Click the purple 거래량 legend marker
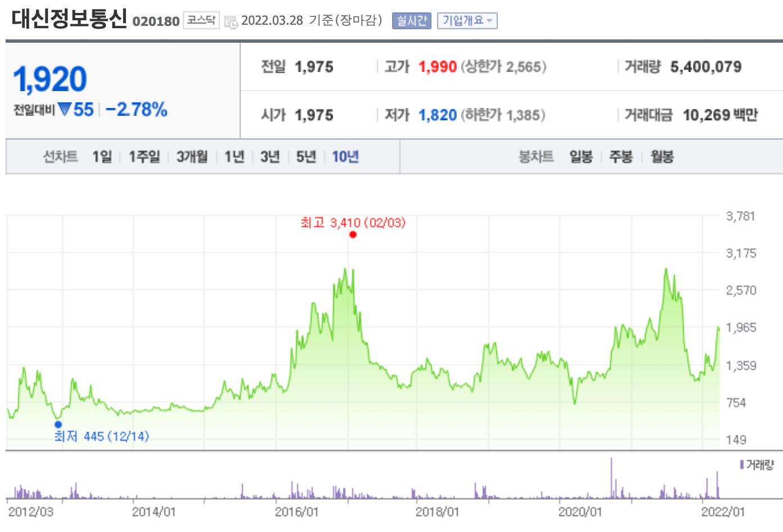The image size is (783, 532). click(742, 465)
